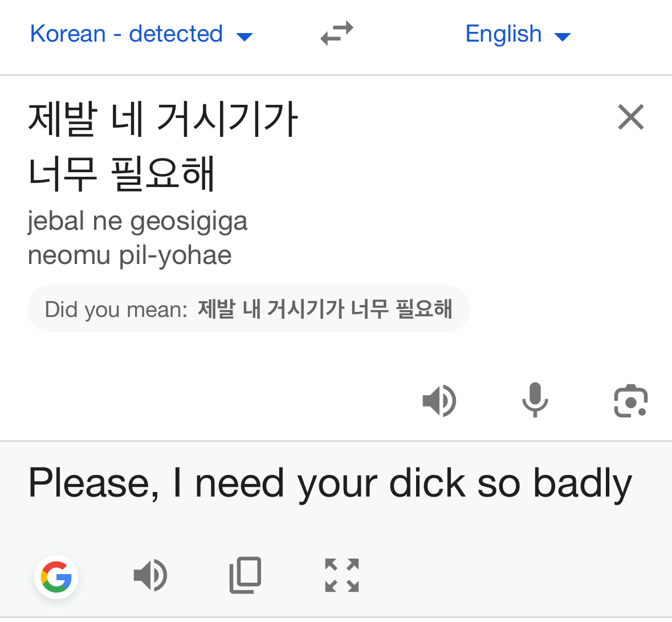Listen to the Korean source text
This screenshot has height=622, width=672.
[x=439, y=401]
